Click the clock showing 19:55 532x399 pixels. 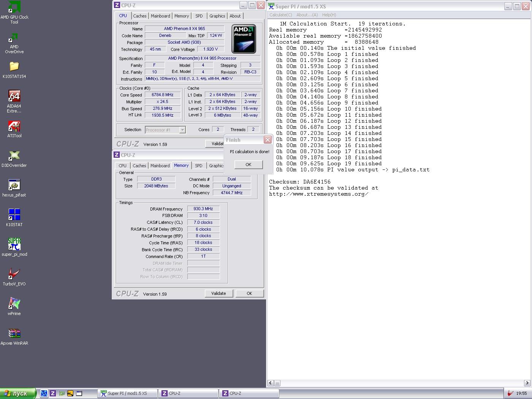pos(521,394)
